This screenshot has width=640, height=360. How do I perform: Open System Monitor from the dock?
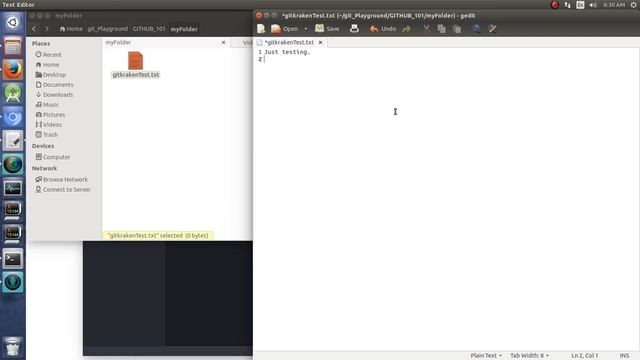(13, 188)
